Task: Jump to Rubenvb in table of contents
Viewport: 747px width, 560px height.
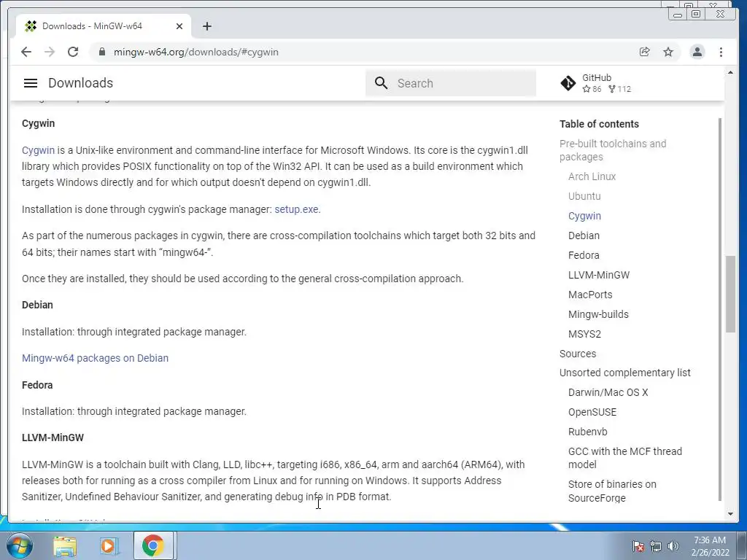Action: (587, 432)
